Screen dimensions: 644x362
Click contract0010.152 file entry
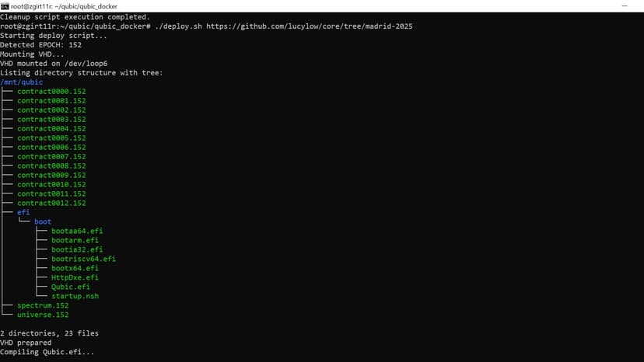tap(51, 185)
